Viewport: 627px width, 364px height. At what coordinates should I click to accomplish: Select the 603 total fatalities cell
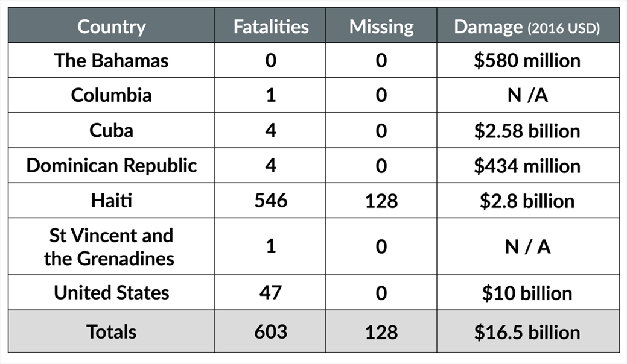(270, 331)
